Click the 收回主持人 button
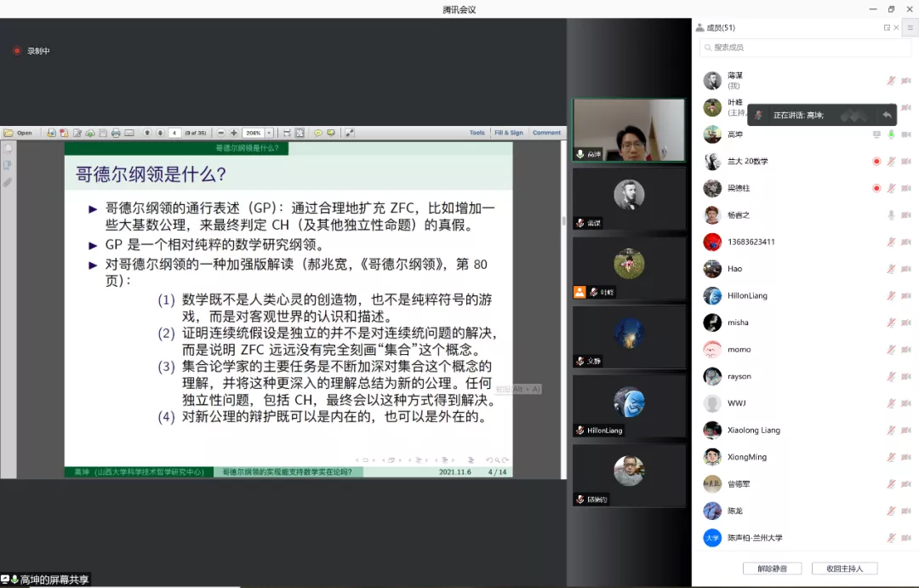Screen dimensions: 919x588 click(x=844, y=568)
